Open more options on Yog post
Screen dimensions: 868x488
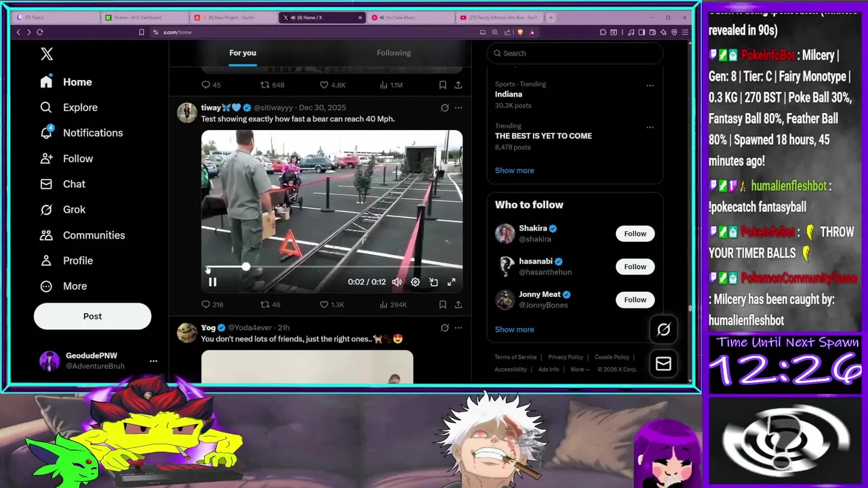(x=458, y=328)
